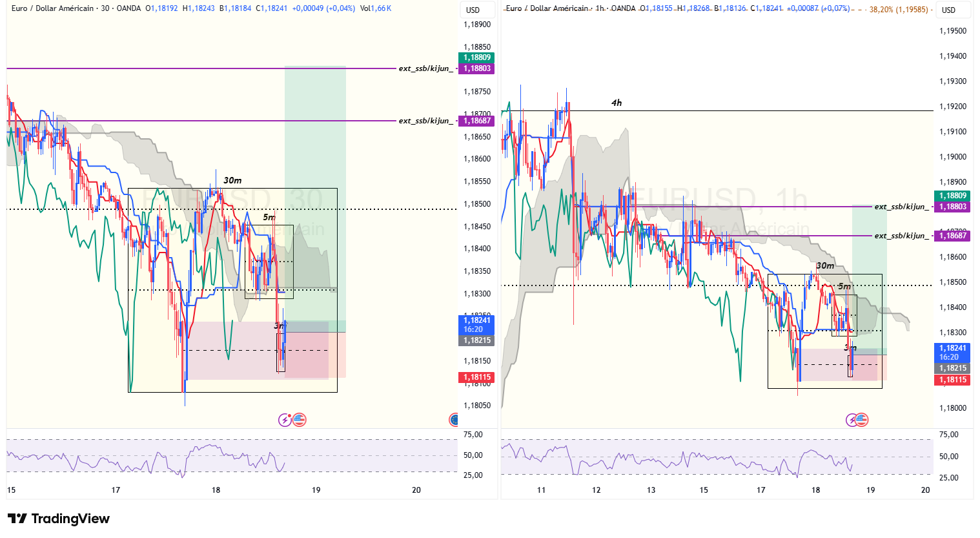Click the 1,19500 level on the 1h price scale

[953, 31]
